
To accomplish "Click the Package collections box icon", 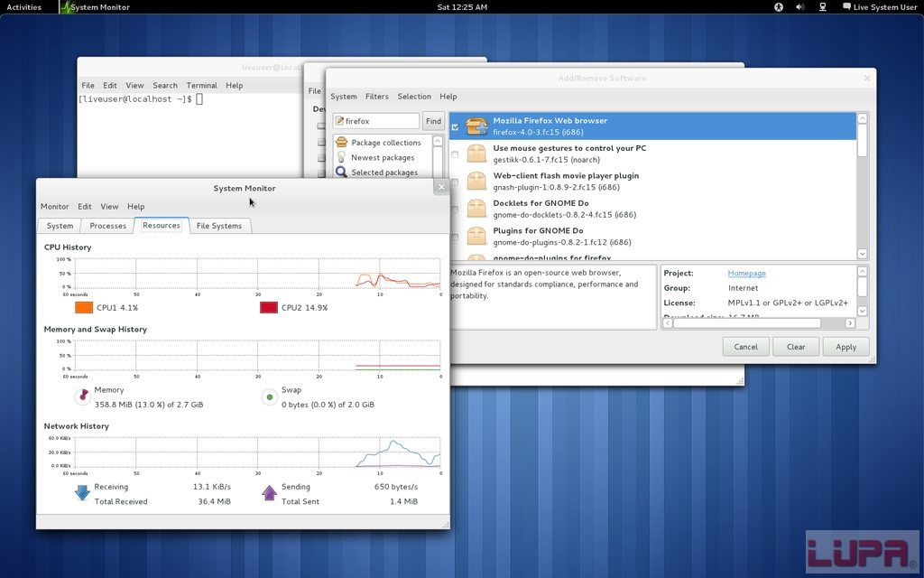I will [x=341, y=142].
